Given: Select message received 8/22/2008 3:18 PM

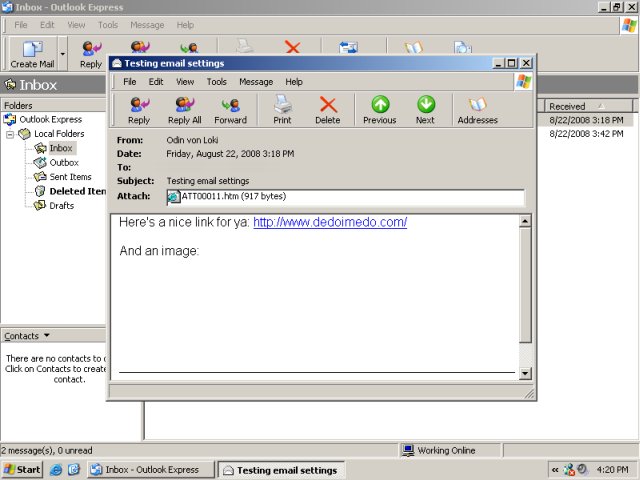Looking at the screenshot, I should (x=586, y=120).
